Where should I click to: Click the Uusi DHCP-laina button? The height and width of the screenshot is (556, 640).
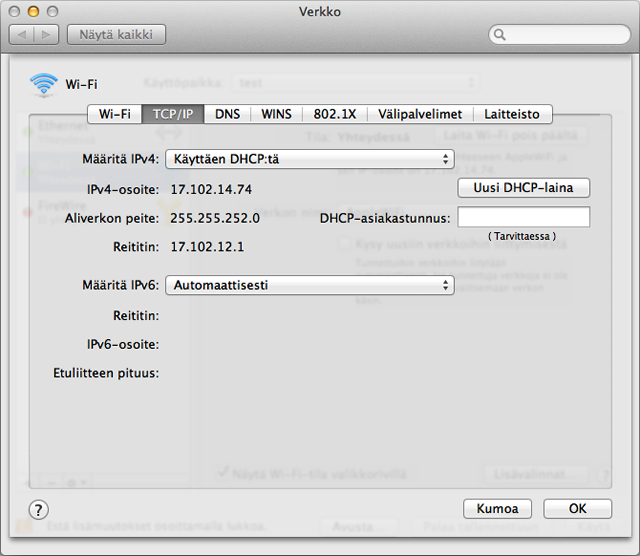[x=524, y=188]
